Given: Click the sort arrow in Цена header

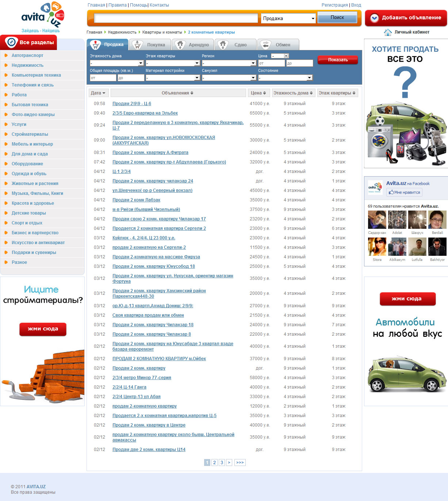Looking at the screenshot, I should pos(265,93).
